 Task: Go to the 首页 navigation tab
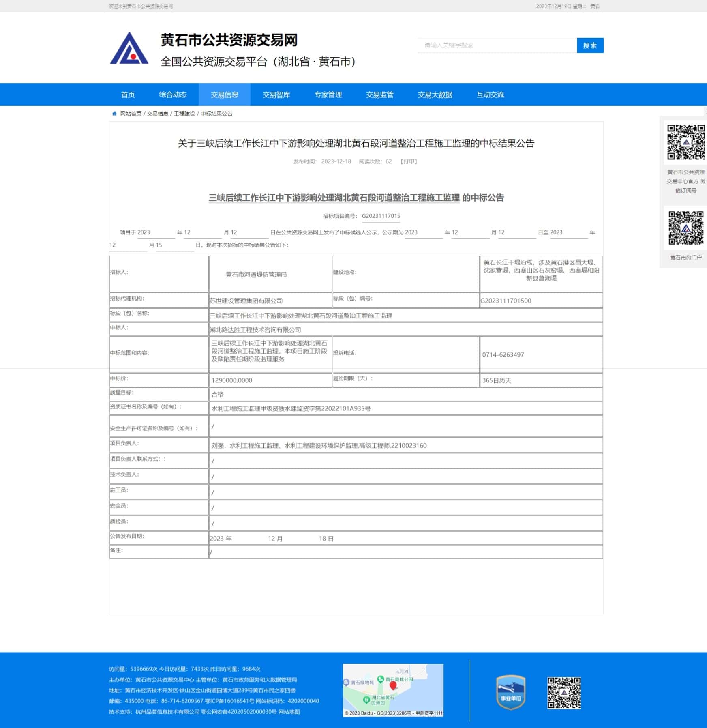(128, 95)
